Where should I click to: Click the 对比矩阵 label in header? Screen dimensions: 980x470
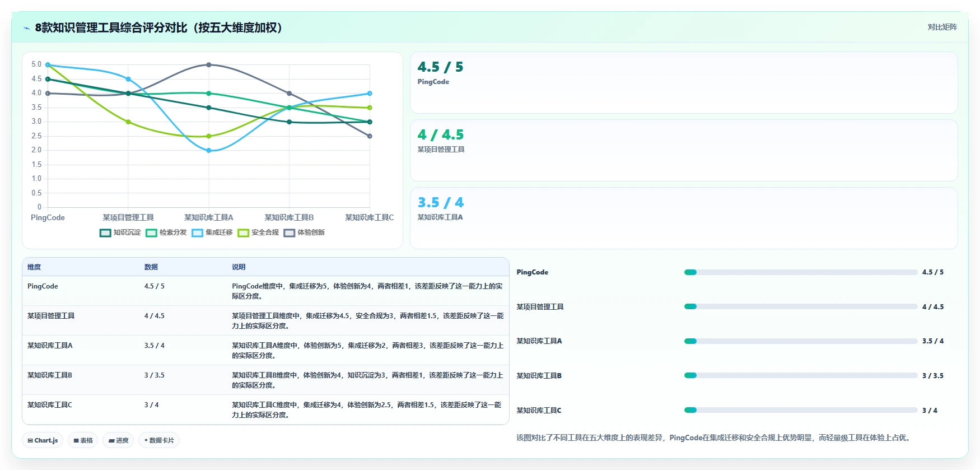(942, 27)
